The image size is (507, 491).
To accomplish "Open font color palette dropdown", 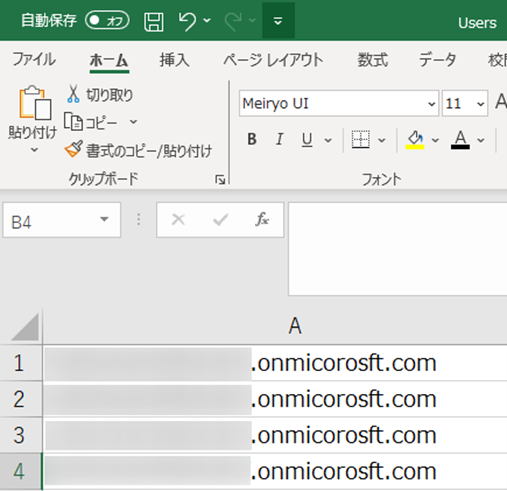I will (x=481, y=140).
